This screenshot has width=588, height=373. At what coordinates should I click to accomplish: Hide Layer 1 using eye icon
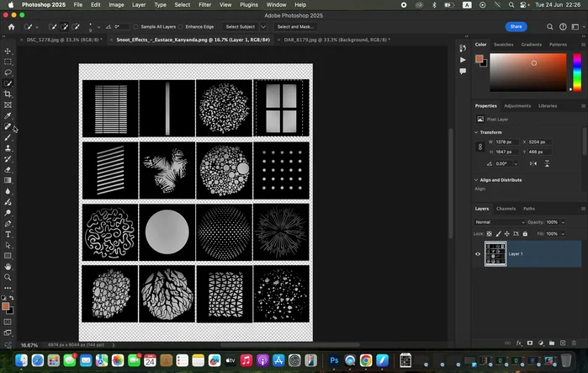click(x=478, y=253)
